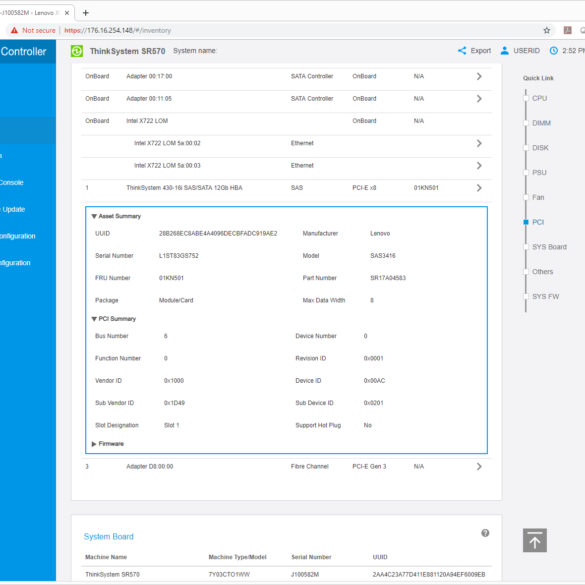This screenshot has width=585, height=585.
Task: Click the browser address bar URL
Action: (x=118, y=31)
